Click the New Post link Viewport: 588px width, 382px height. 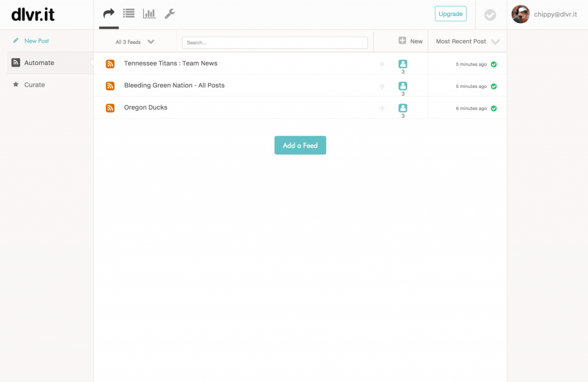(36, 41)
